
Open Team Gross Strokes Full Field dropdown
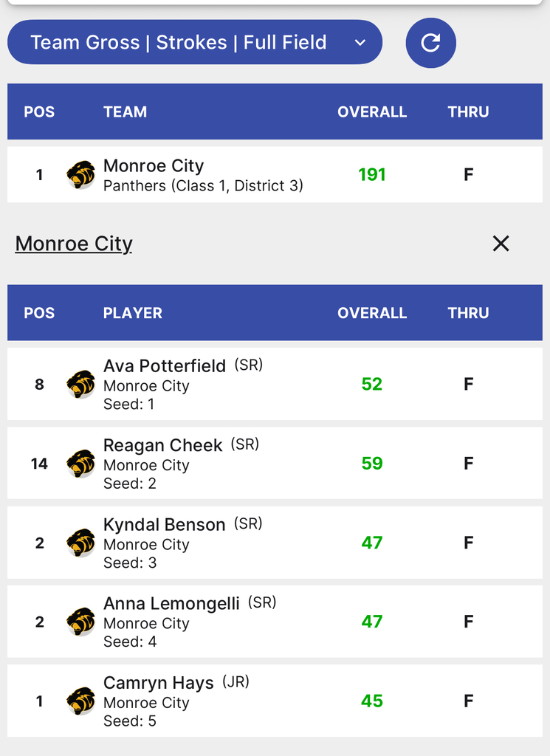click(x=195, y=43)
